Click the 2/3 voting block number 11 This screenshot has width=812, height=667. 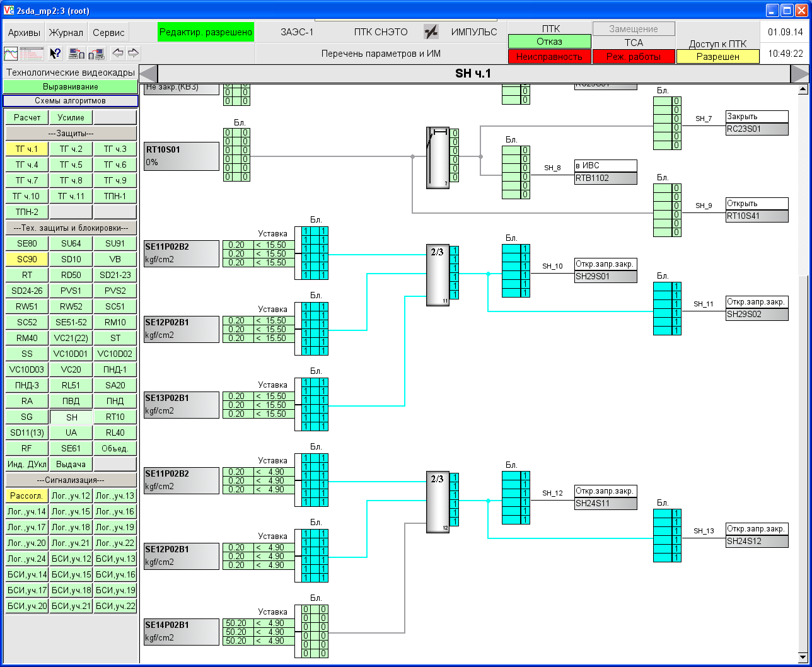(x=438, y=275)
